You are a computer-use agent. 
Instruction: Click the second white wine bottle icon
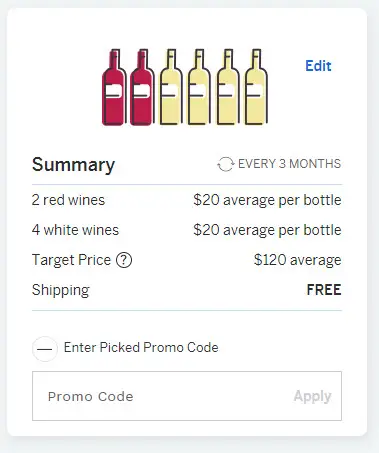[x=199, y=87]
